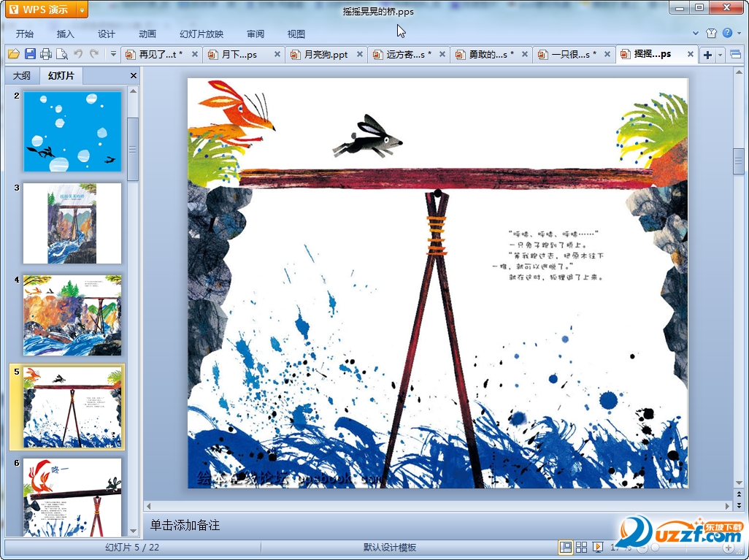The image size is (749, 560).
Task: Switch to the 勇敢的...s document tab
Action: tap(491, 55)
